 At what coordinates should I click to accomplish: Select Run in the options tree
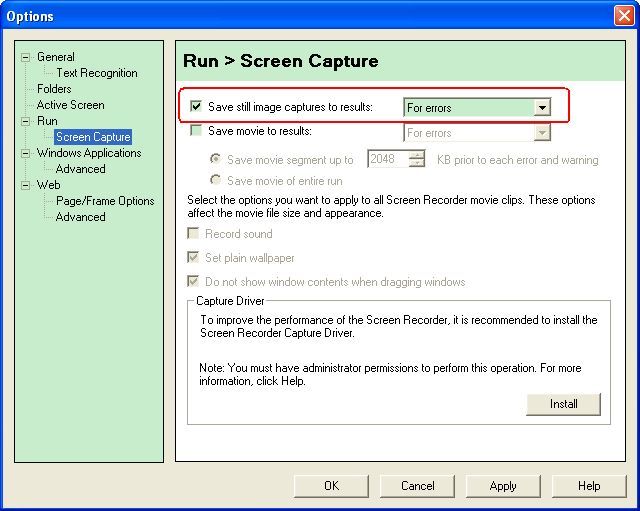[x=47, y=121]
